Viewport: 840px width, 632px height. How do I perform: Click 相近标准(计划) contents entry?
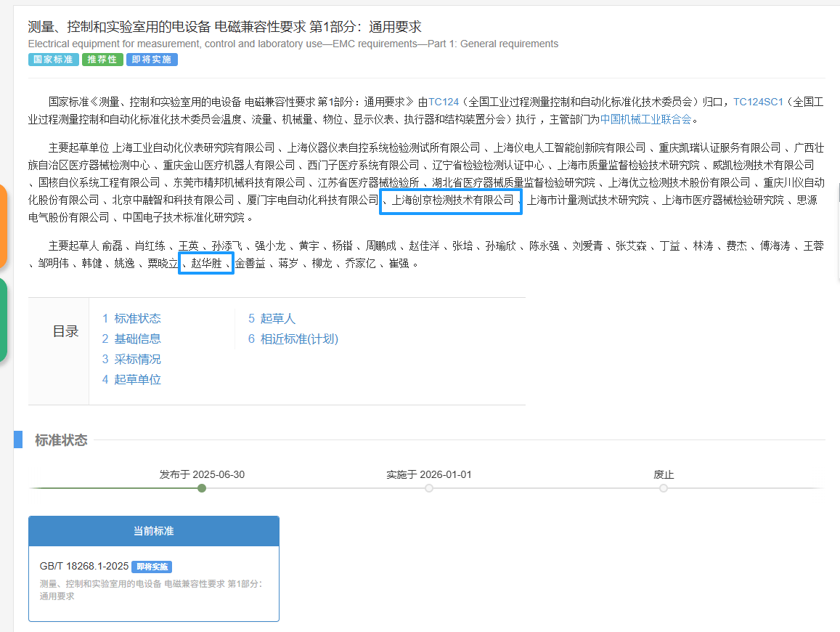tap(293, 339)
